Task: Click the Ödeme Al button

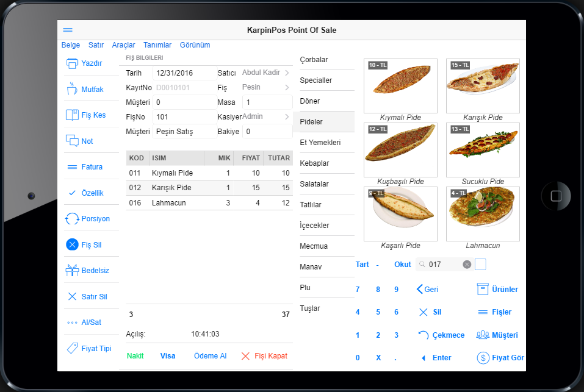Action: tap(210, 356)
